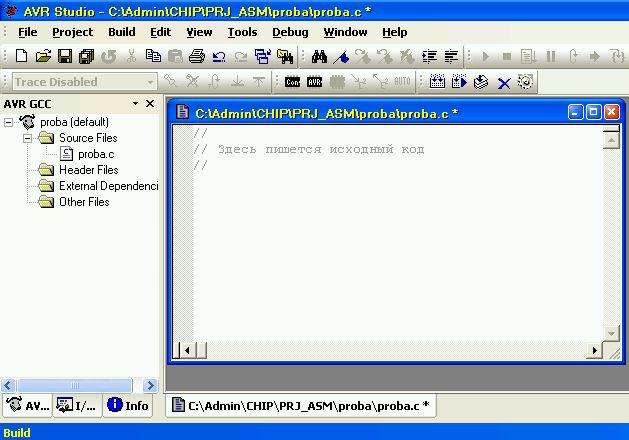This screenshot has height=440, width=629.
Task: Click the disabled Paste icon
Action: click(175, 56)
